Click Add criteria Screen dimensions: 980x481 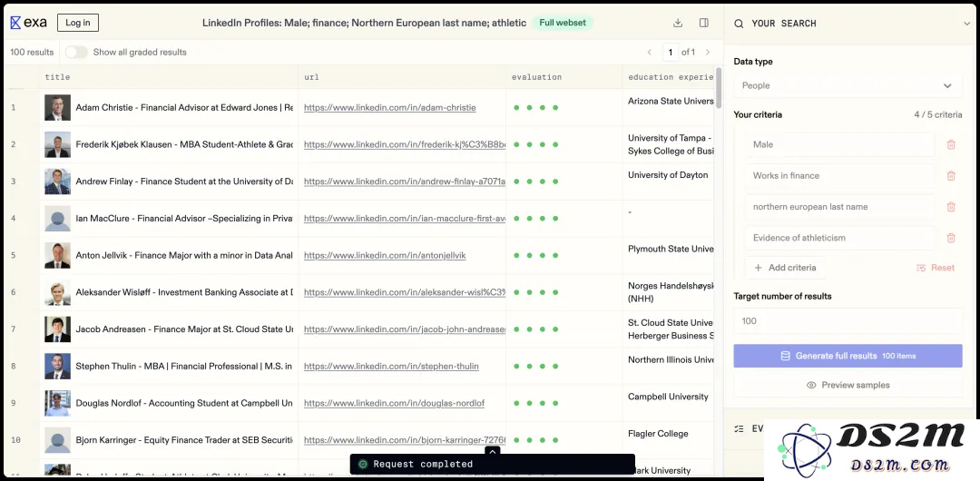tap(785, 268)
